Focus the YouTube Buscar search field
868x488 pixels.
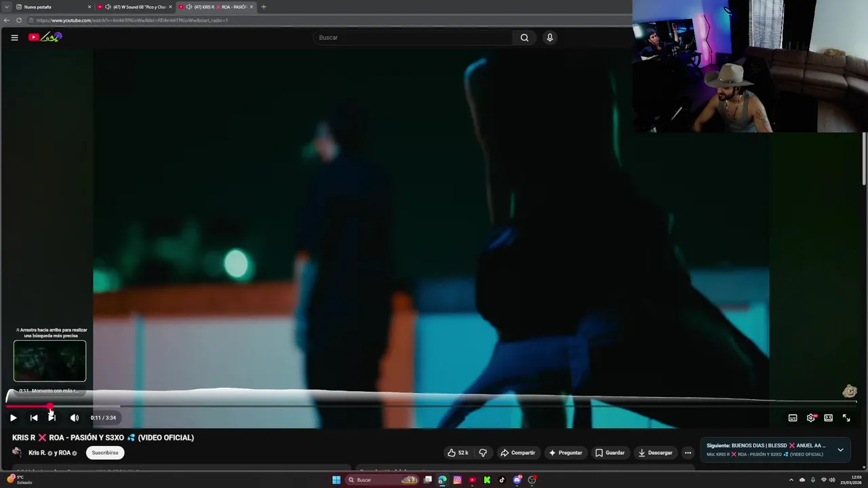coord(414,37)
